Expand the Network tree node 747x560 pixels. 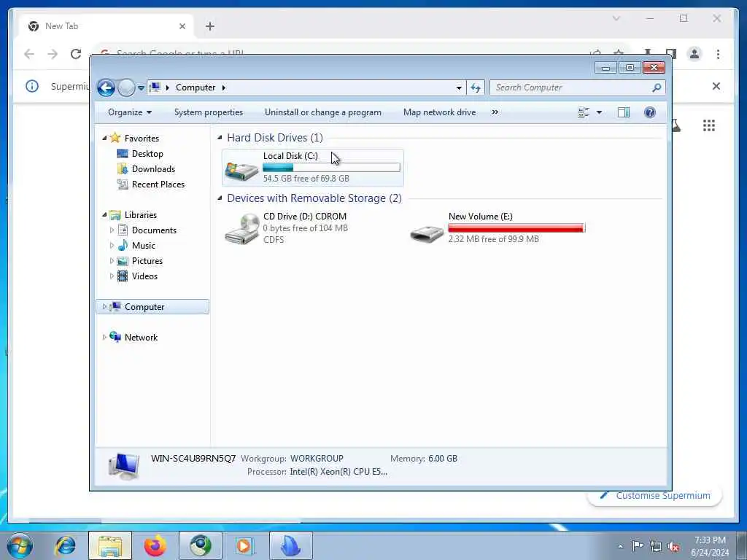point(104,337)
